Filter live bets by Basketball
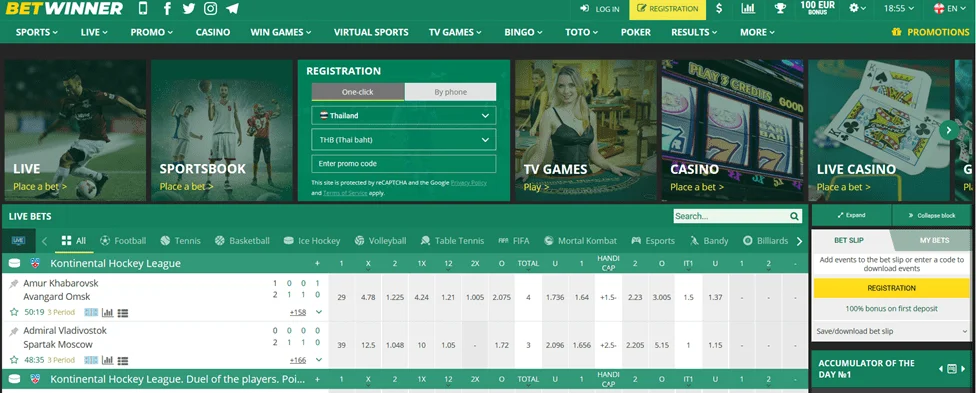 coord(242,240)
